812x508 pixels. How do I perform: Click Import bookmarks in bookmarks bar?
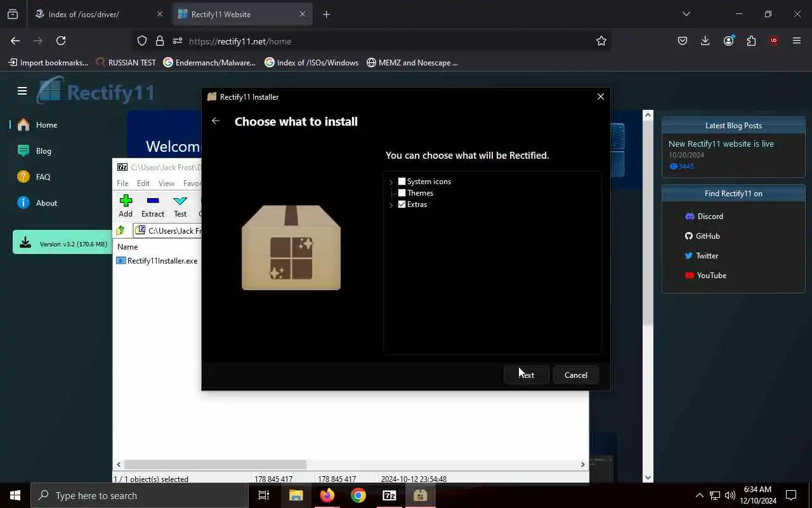click(x=48, y=62)
